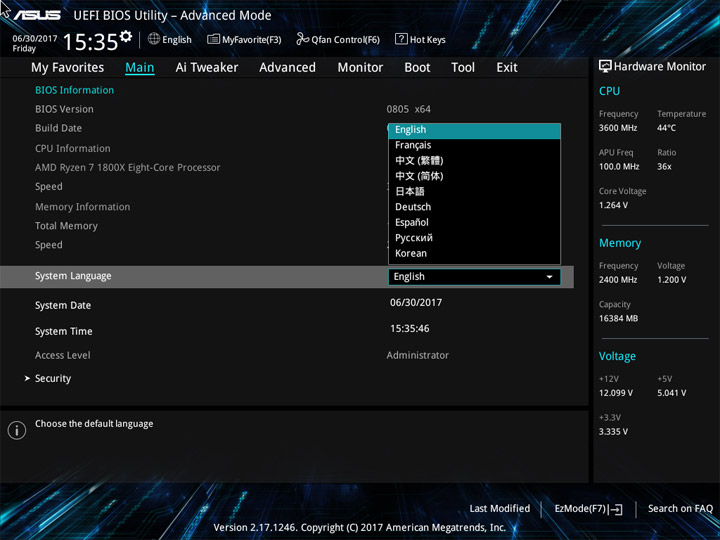Click the Hot Keys label
Screen dimensions: 720x540
[428, 39]
